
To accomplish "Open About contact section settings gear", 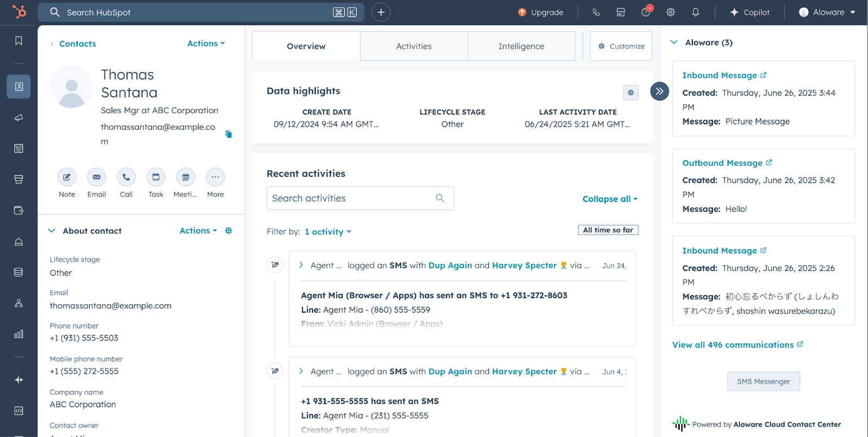I will coord(228,231).
